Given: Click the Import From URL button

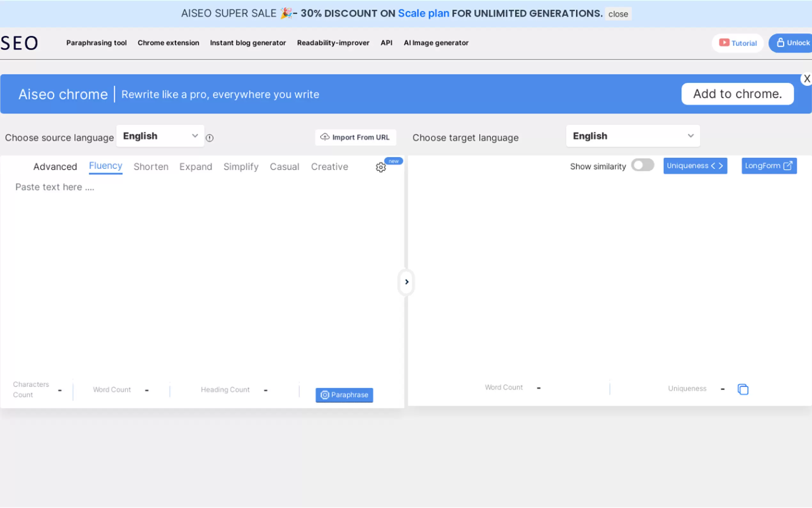Looking at the screenshot, I should (x=355, y=138).
